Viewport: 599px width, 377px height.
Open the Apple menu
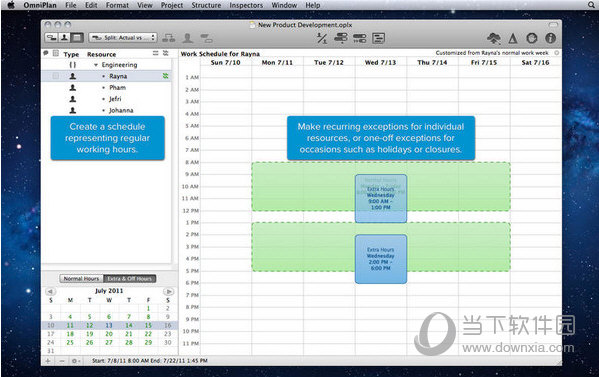tap(11, 5)
